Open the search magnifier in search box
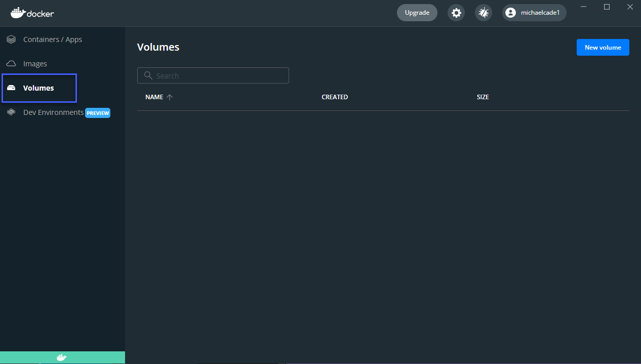 point(148,75)
